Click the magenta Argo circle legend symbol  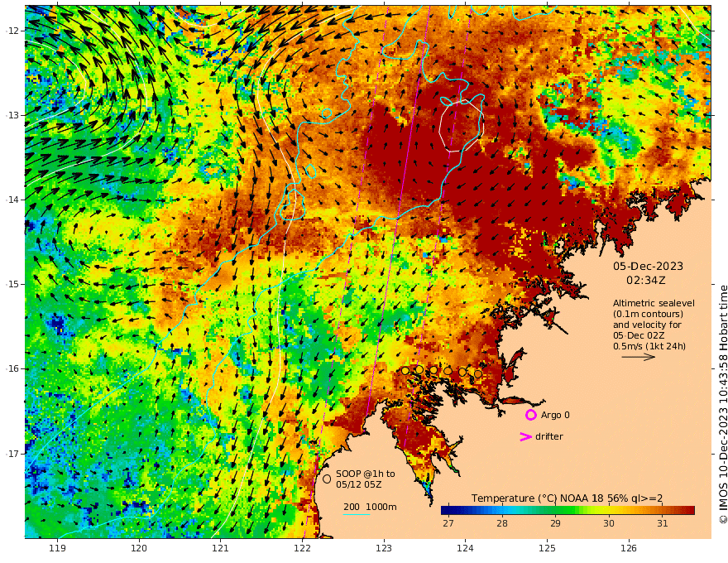point(530,415)
